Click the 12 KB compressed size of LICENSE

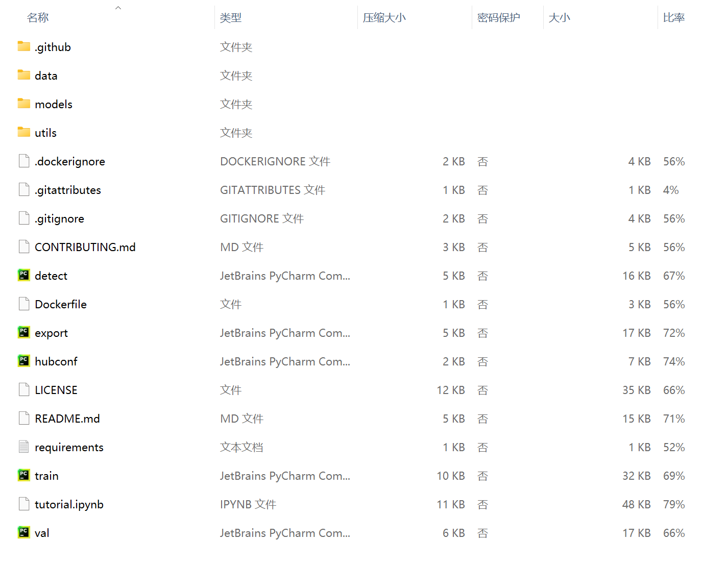(451, 390)
